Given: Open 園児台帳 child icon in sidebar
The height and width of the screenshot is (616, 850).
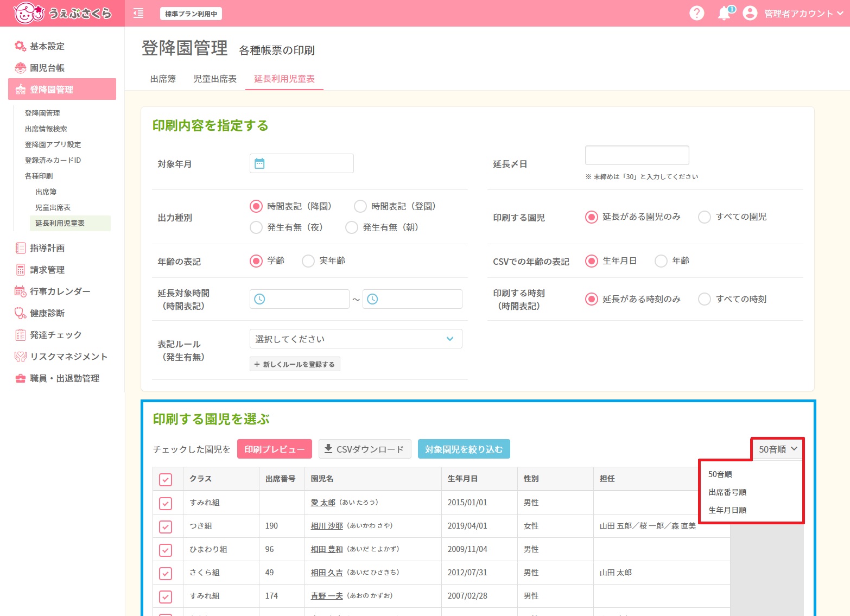Looking at the screenshot, I should coord(20,68).
